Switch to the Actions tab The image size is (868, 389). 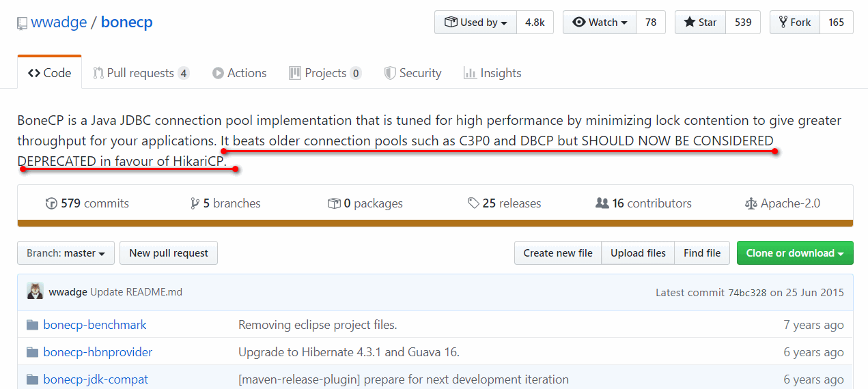[x=239, y=72]
